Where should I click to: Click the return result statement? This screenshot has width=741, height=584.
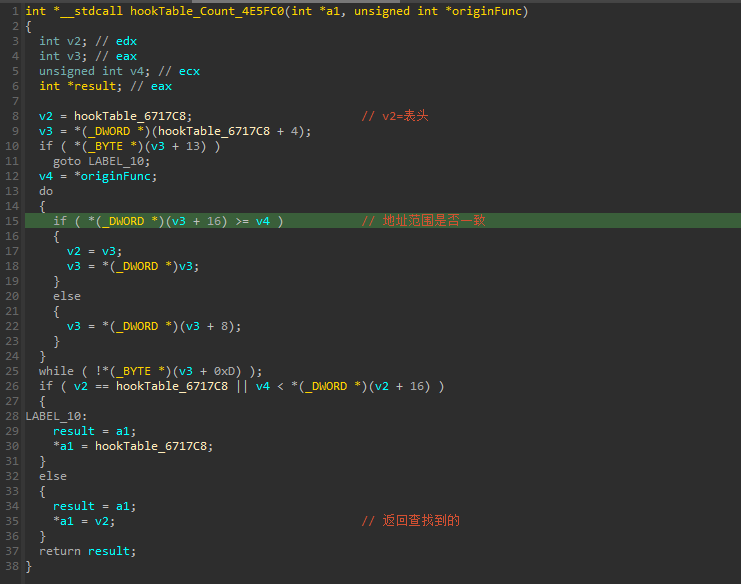(87, 551)
